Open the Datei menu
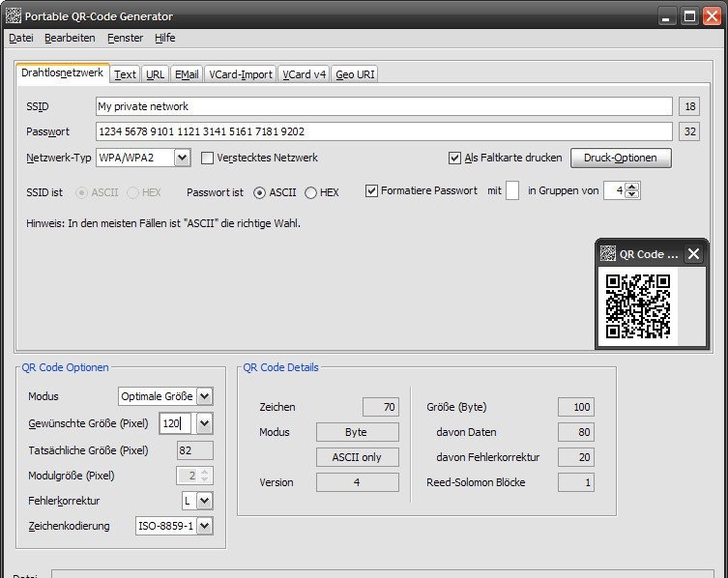 [21, 38]
